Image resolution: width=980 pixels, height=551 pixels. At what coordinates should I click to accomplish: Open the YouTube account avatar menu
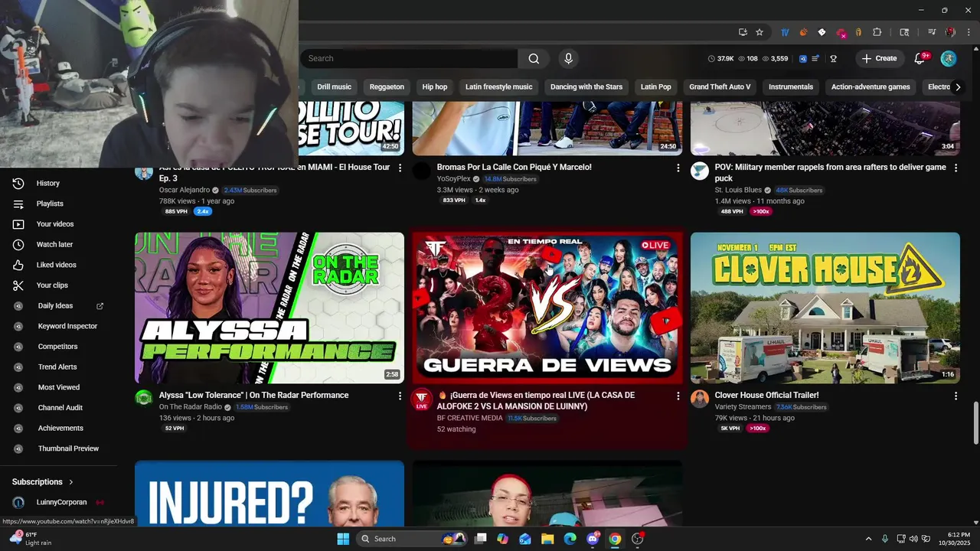coord(949,58)
